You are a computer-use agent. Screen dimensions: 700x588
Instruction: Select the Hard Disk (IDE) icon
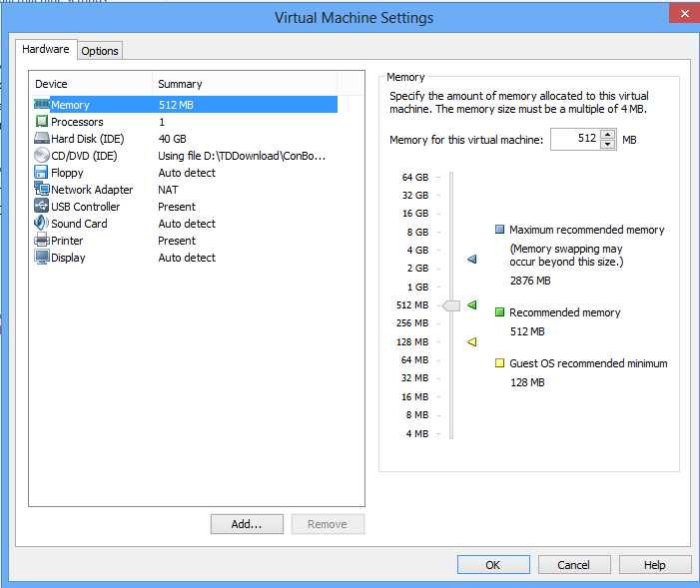point(42,139)
